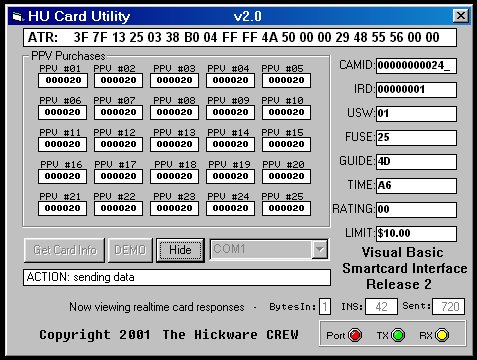Select the IRD number field
Screen dimensions: 477x360
pyautogui.click(x=416, y=90)
